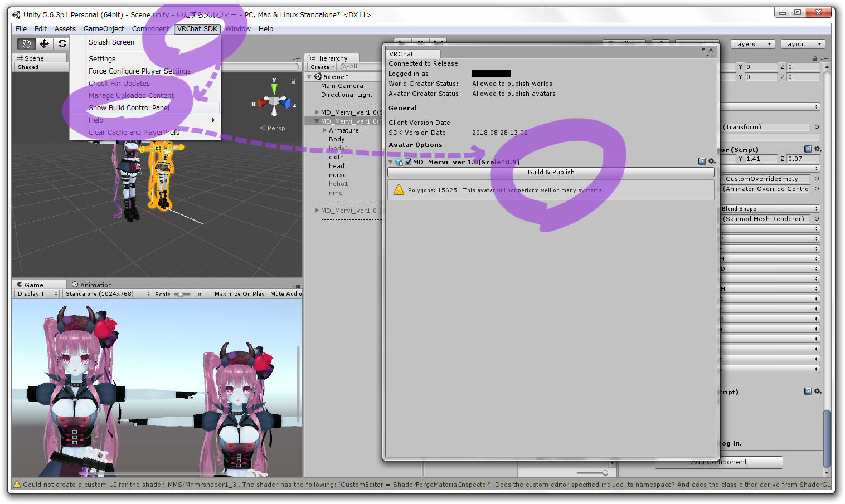Choose Clear Cache and PlayerPrefs menu entry
Screen dimensions: 845x504
[145, 133]
